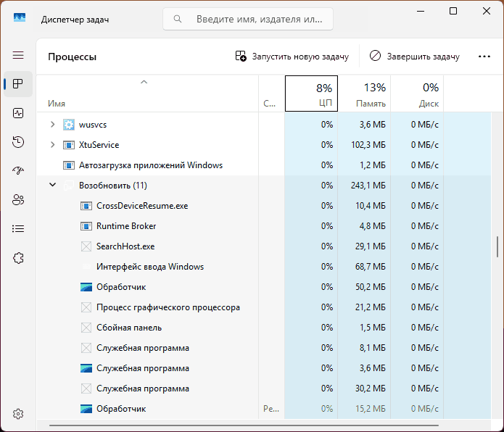This screenshot has height=432, width=504.
Task: Click the CrossDeviceResume.exe process icon
Action: [86, 206]
